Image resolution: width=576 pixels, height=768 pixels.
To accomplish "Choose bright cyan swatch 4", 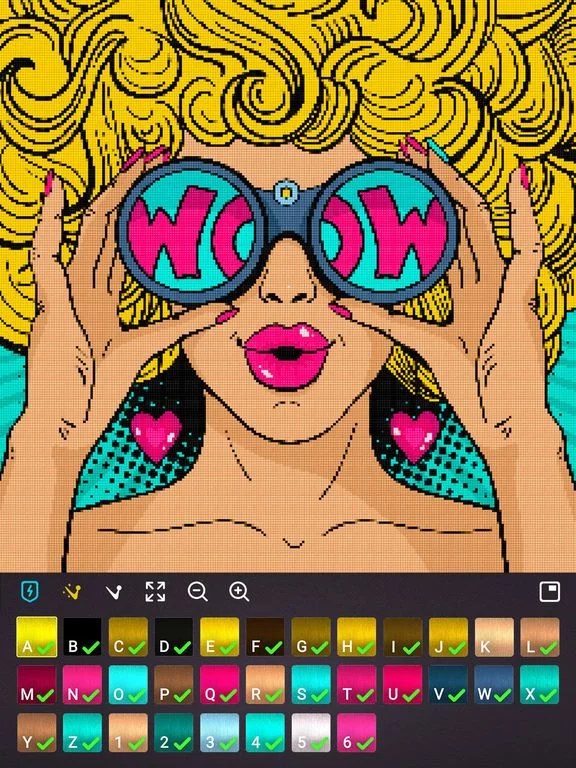I will (265, 733).
